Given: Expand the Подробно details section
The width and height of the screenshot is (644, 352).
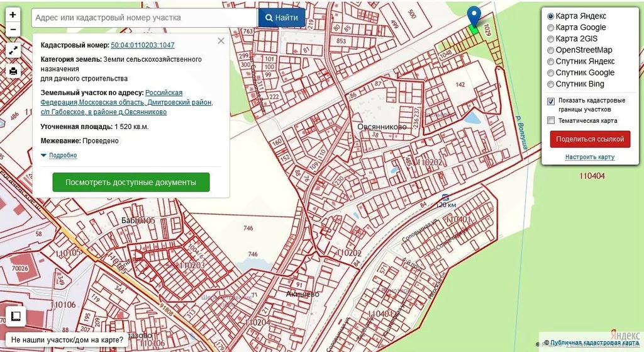Looking at the screenshot, I should (x=59, y=155).
